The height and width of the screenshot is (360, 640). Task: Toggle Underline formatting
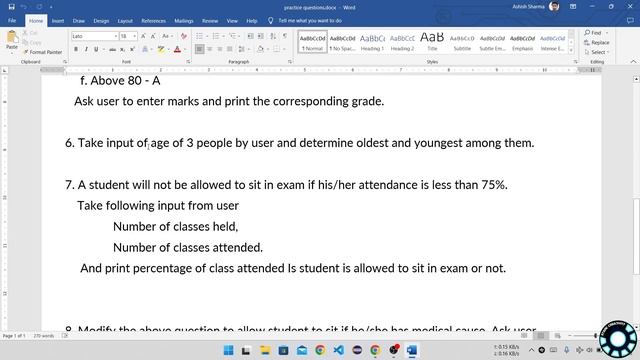(96, 49)
